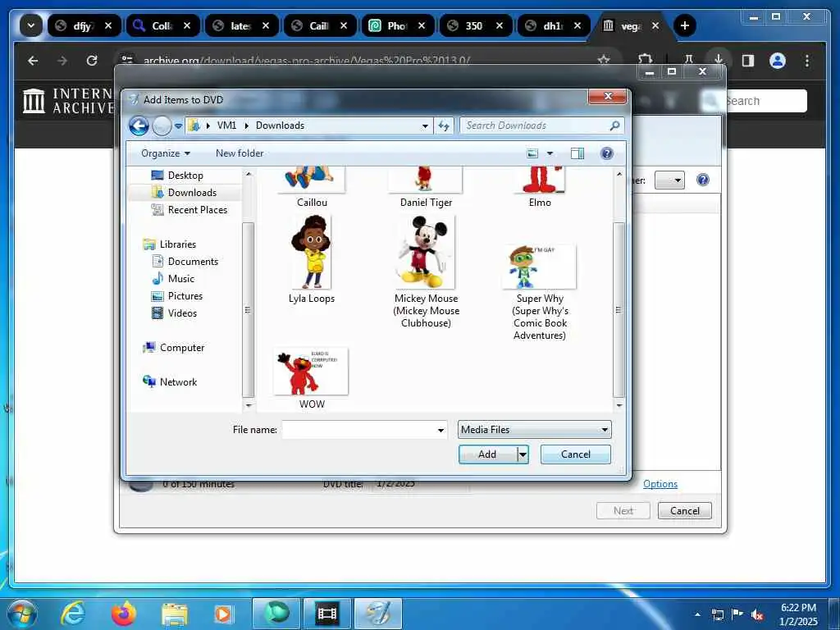Viewport: 840px width, 630px height.
Task: Select the Lyla Loops image file
Action: [x=312, y=259]
